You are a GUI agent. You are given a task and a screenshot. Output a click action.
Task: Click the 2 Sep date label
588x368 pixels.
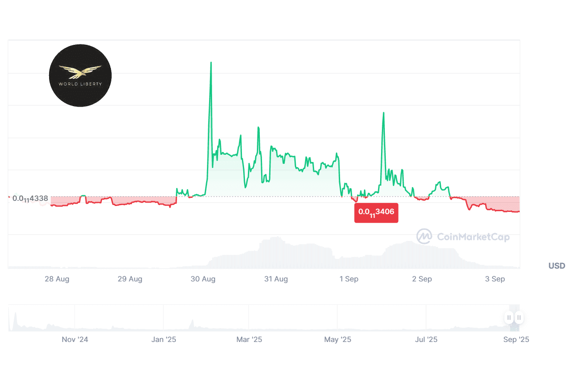click(422, 279)
